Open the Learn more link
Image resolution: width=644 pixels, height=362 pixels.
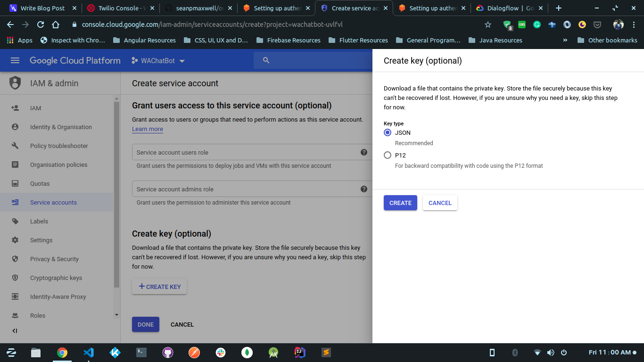coord(148,129)
